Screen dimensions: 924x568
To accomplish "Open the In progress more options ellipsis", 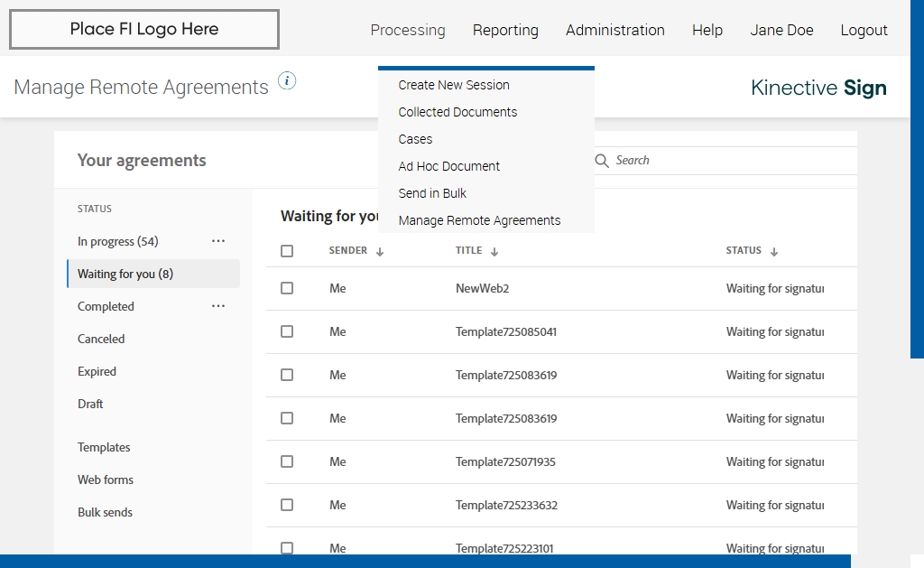I will click(218, 241).
